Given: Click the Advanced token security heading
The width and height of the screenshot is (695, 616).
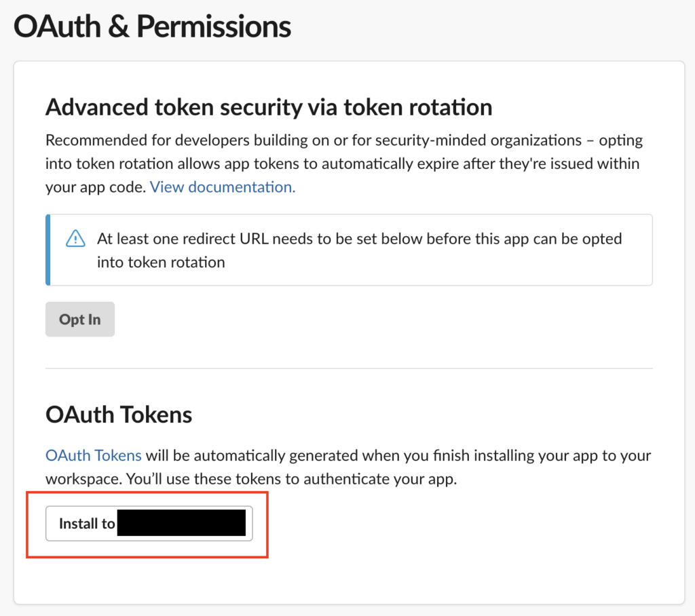Looking at the screenshot, I should pyautogui.click(x=269, y=107).
